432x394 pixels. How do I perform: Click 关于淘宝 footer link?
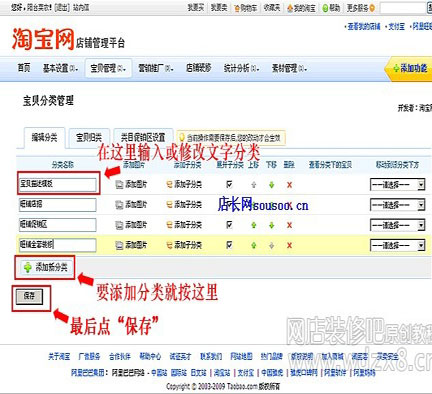(59, 357)
